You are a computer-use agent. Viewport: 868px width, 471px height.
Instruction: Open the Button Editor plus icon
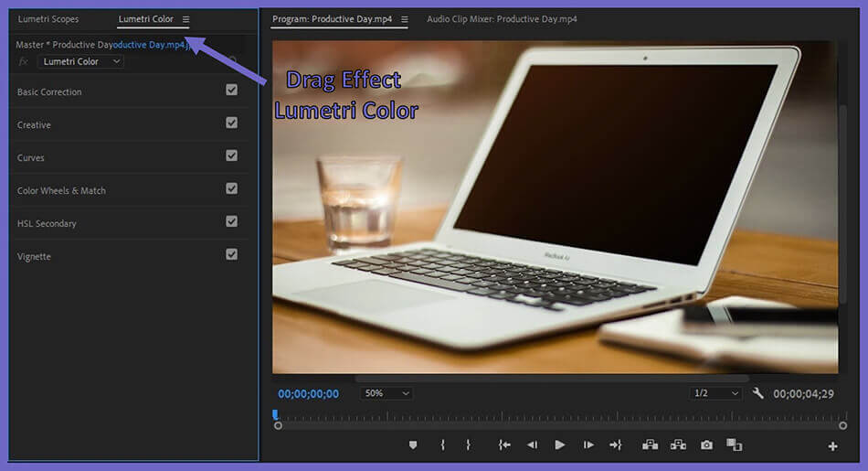[832, 446]
